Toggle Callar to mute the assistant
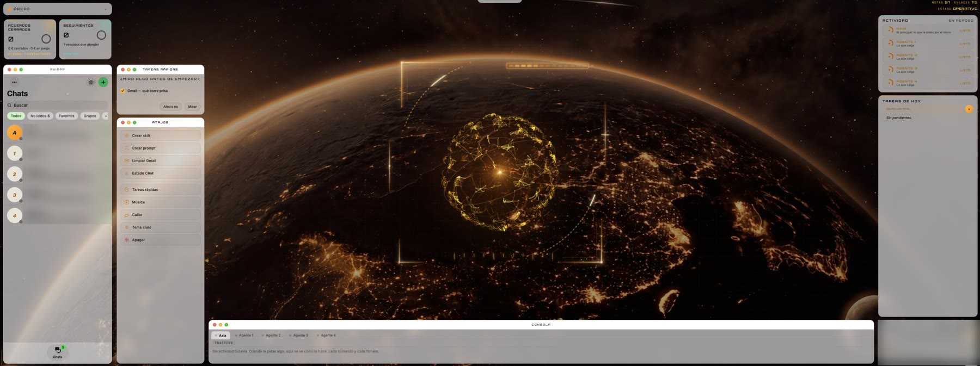 click(x=160, y=215)
